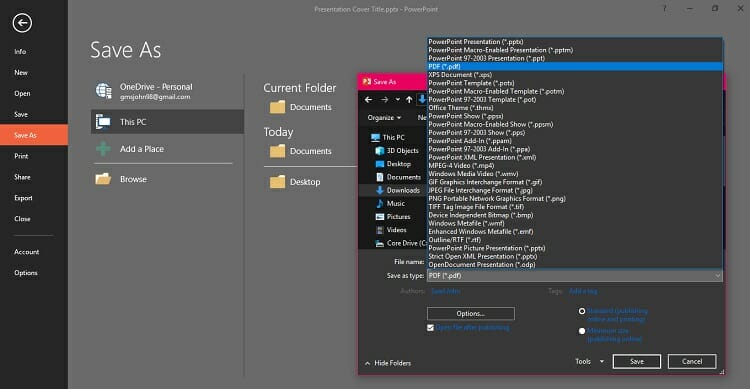Screen dimensions: 750x389
Task: Go up one folder level in dialog
Action: tap(409, 100)
